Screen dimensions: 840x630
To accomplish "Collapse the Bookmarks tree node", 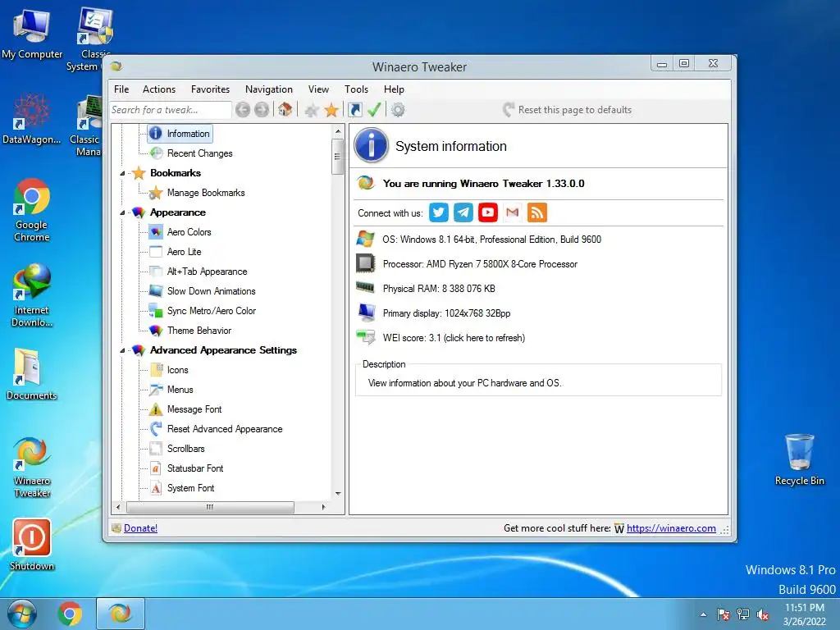I will (123, 173).
